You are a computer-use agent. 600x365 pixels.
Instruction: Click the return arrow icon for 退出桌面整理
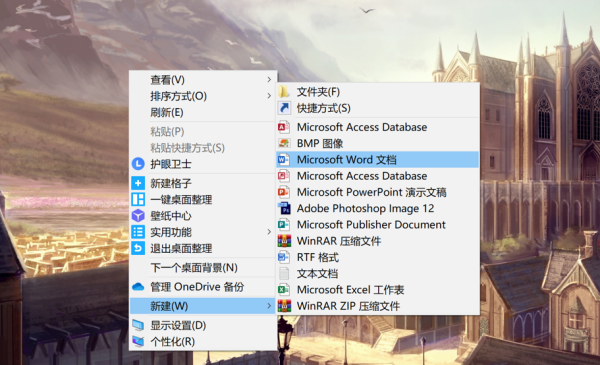point(138,248)
